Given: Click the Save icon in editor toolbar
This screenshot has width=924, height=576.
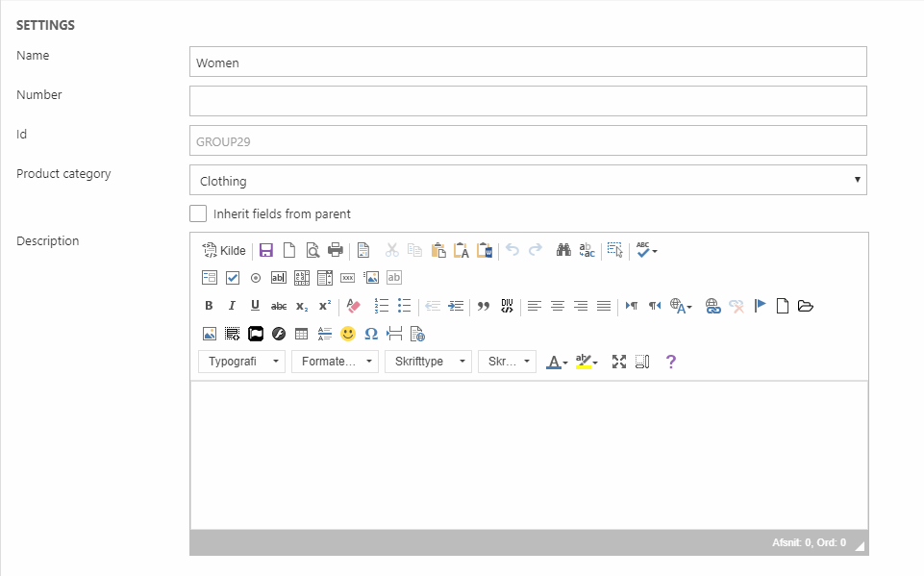Looking at the screenshot, I should (x=266, y=250).
